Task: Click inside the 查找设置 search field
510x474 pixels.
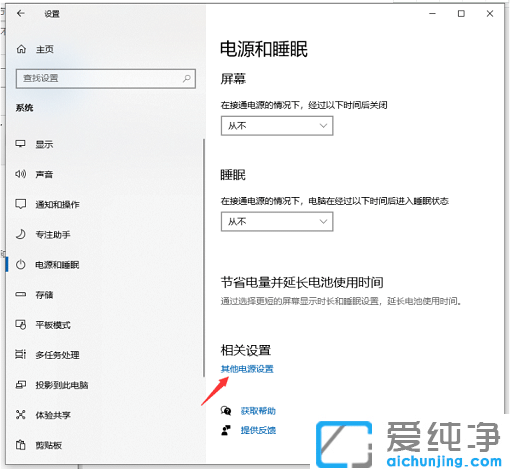Action: [106, 79]
